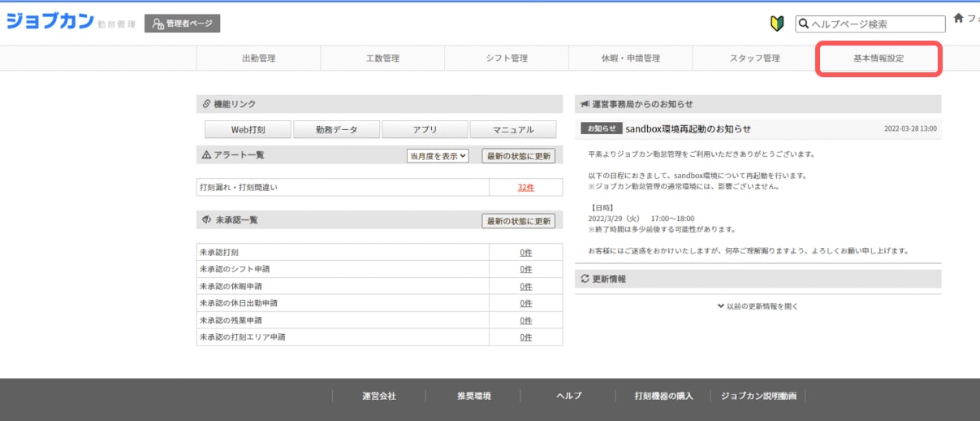This screenshot has width=980, height=421.
Task: Open the 休暇・申請管理 menu
Action: [x=630, y=59]
